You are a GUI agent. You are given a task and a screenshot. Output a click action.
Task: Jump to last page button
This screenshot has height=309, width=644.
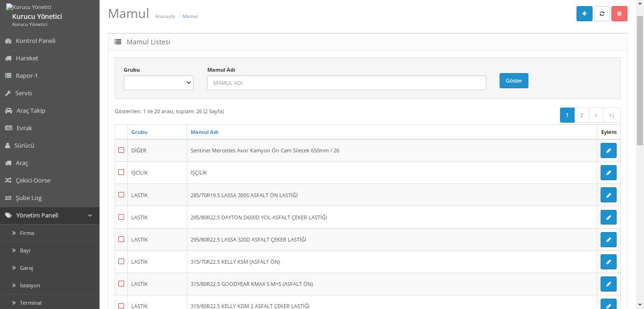click(x=611, y=115)
